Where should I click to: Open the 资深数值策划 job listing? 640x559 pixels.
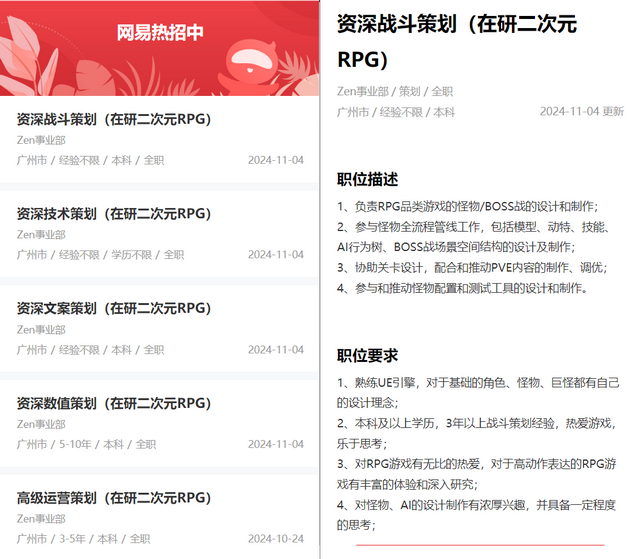click(x=114, y=403)
